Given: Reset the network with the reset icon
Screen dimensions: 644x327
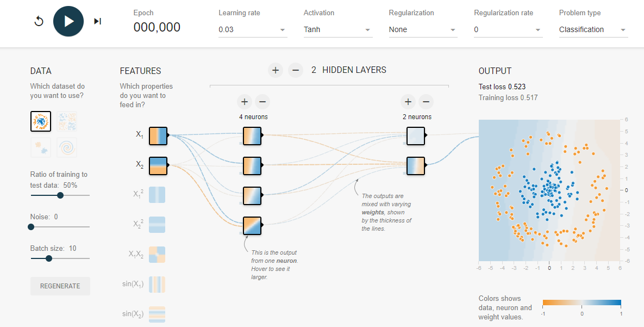Looking at the screenshot, I should point(39,21).
